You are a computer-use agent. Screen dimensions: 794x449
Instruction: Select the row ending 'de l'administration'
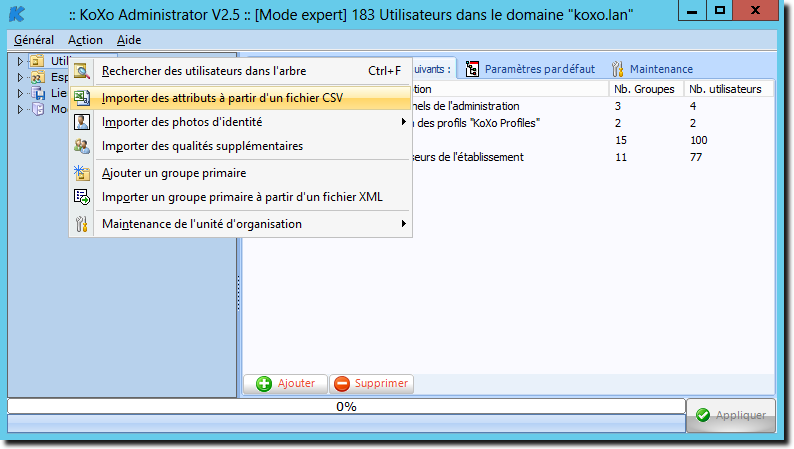tap(508, 106)
